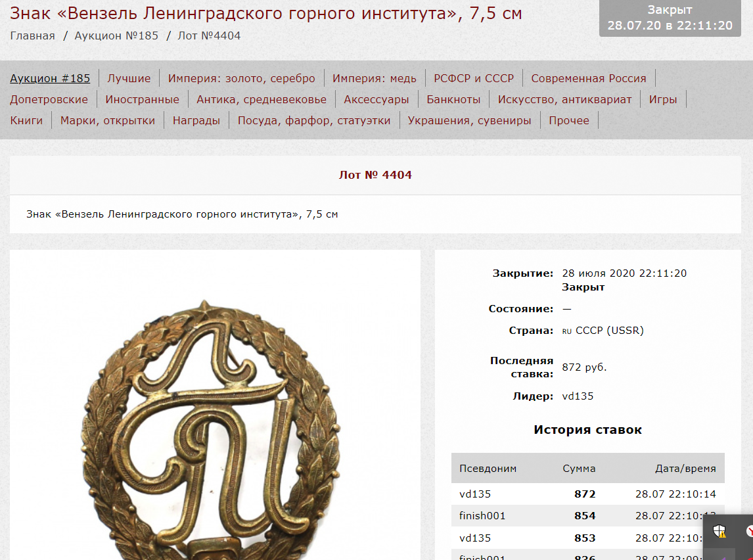The width and height of the screenshot is (753, 560).
Task: Click the red tray icon beside the shield
Action: 750,530
